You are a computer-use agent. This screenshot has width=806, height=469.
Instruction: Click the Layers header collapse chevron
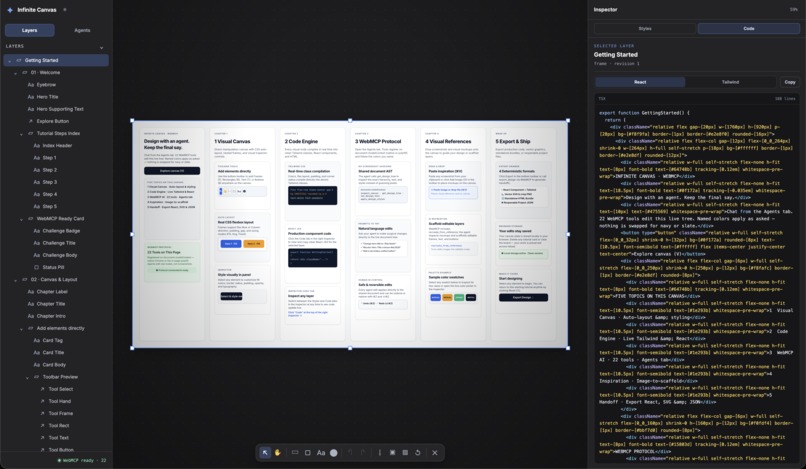pyautogui.click(x=101, y=47)
